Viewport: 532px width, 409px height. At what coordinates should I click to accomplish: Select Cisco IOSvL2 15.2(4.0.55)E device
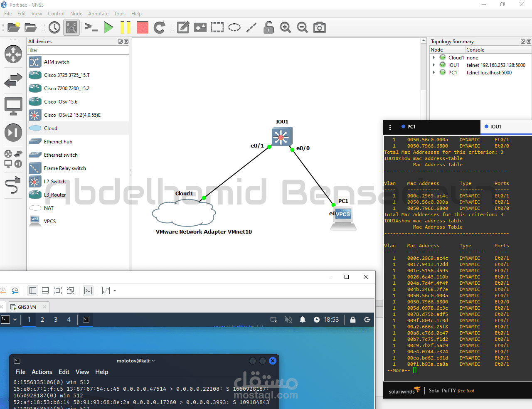point(78,115)
